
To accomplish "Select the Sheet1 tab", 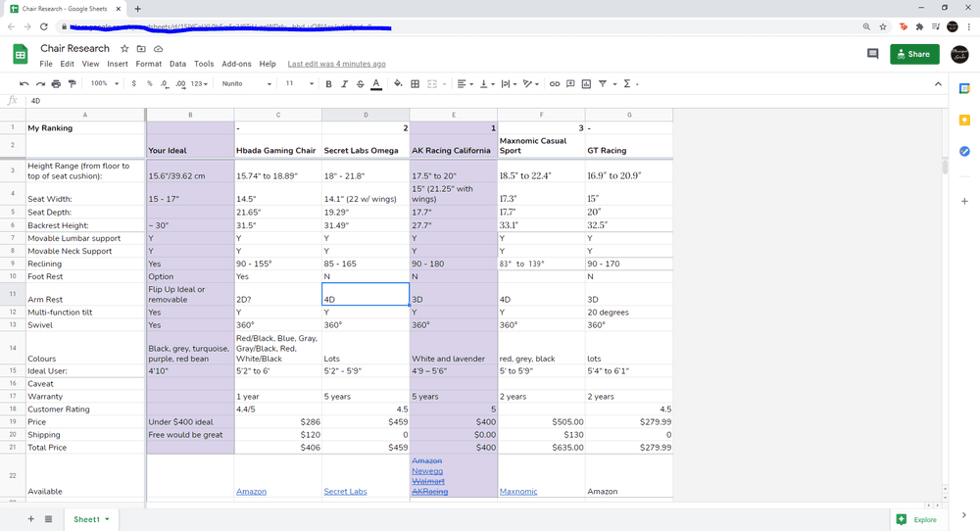I will [91, 519].
